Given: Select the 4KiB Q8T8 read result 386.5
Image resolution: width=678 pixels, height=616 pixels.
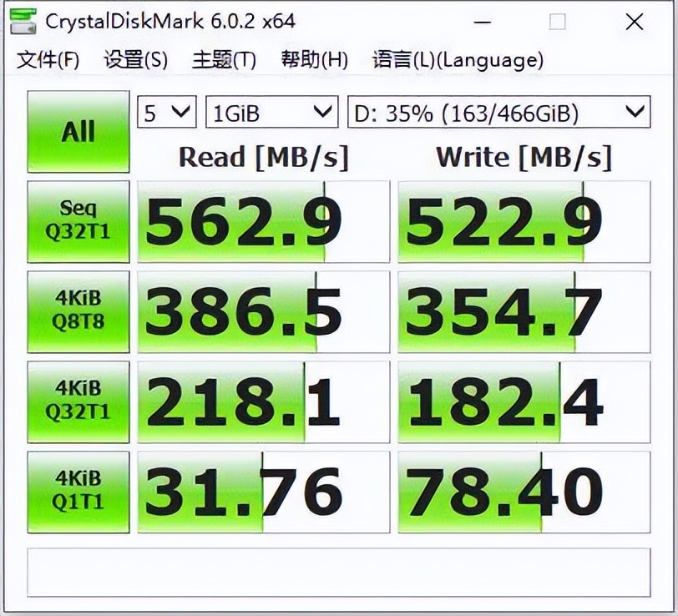Looking at the screenshot, I should [x=263, y=311].
